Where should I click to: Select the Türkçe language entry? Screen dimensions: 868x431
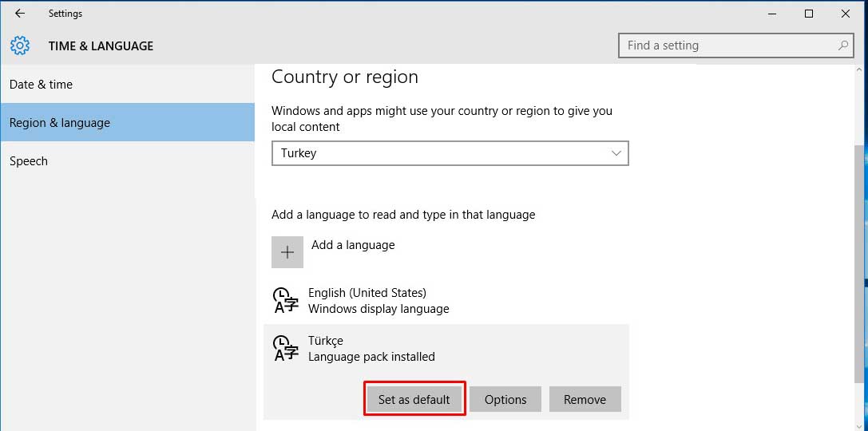[x=371, y=349]
